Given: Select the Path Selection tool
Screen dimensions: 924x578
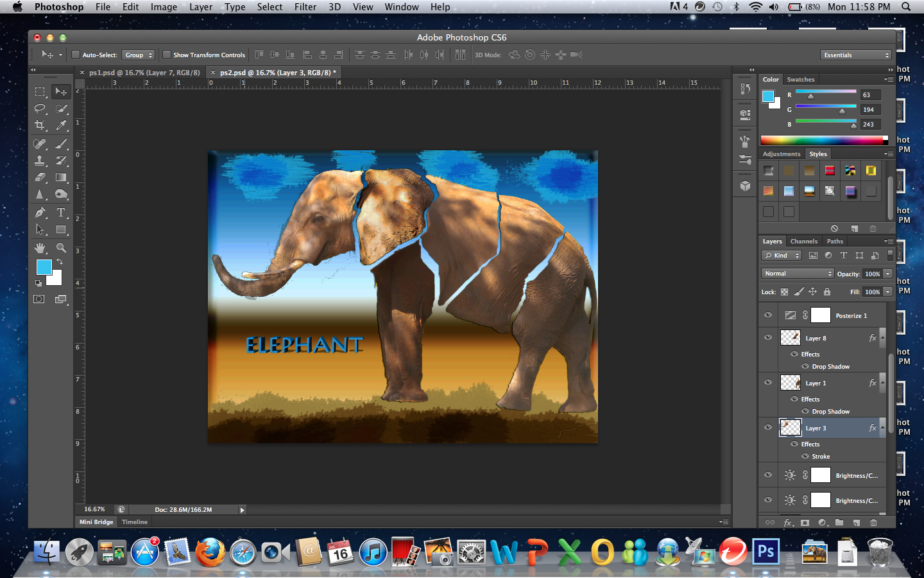Looking at the screenshot, I should click(x=40, y=229).
